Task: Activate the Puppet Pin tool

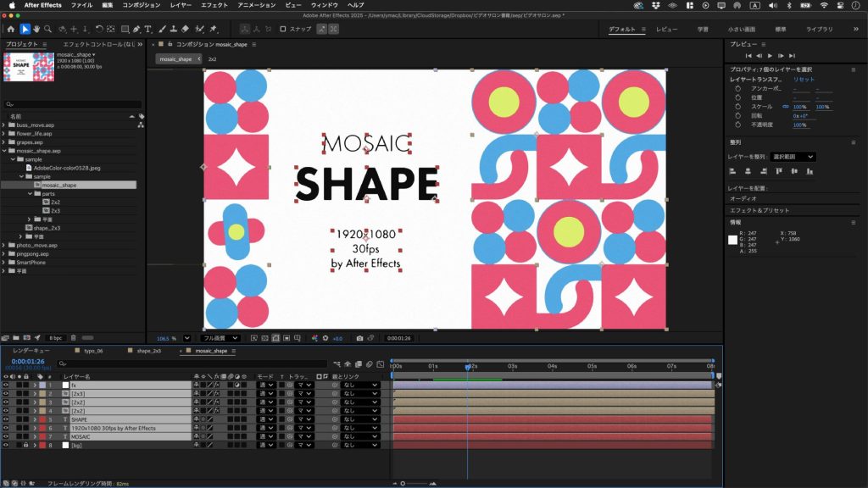Action: [x=211, y=30]
